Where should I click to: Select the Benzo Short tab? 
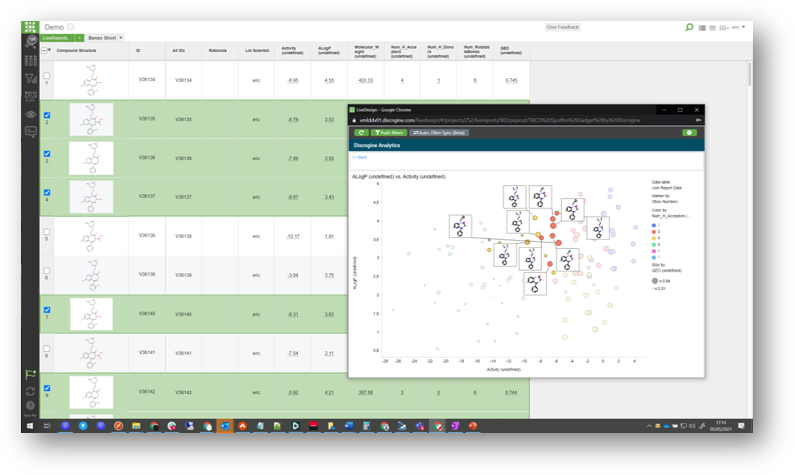[x=102, y=38]
